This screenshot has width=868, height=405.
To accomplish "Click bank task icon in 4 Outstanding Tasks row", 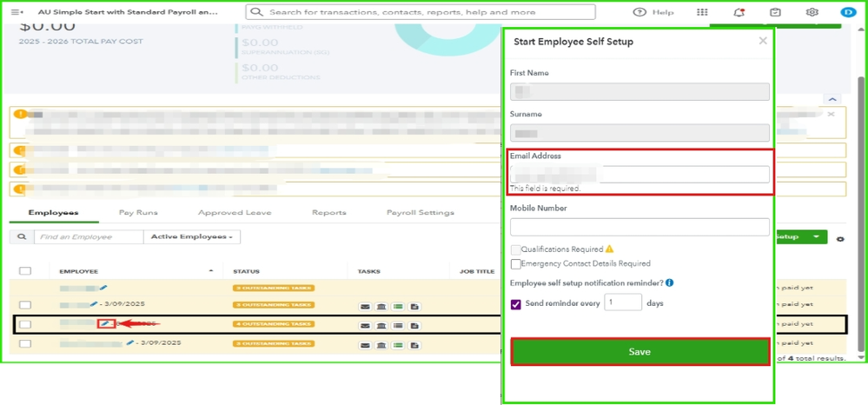I will tap(381, 325).
